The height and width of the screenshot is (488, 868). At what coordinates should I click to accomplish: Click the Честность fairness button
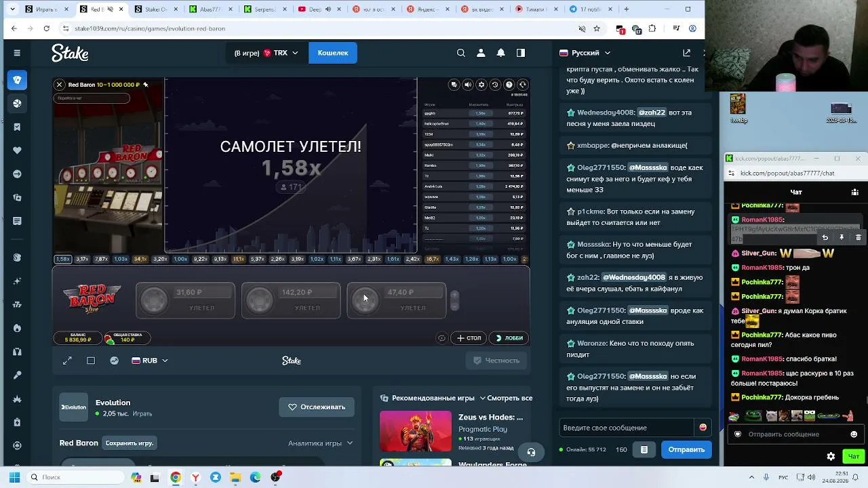click(x=496, y=361)
